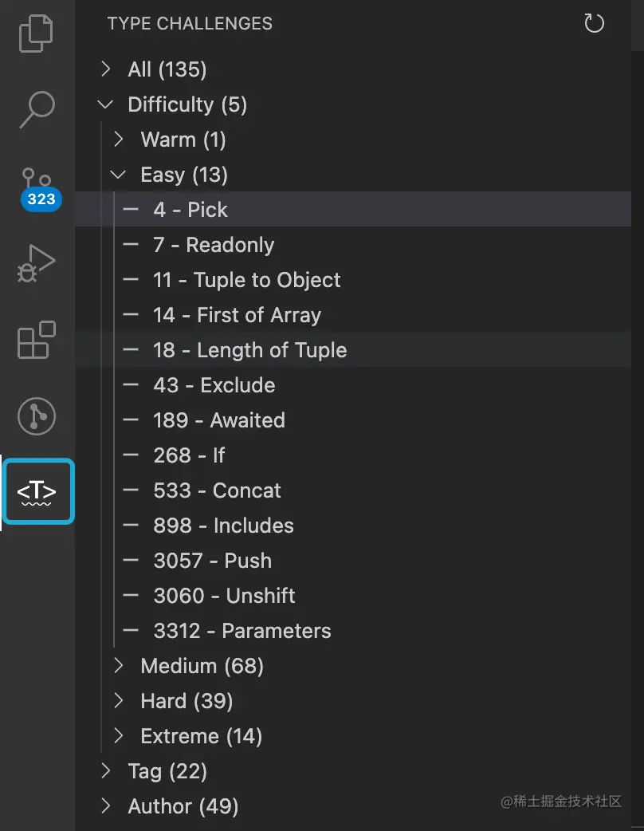Image resolution: width=644 pixels, height=831 pixels.
Task: Select the 189 - Awaited challenge
Action: (x=219, y=420)
